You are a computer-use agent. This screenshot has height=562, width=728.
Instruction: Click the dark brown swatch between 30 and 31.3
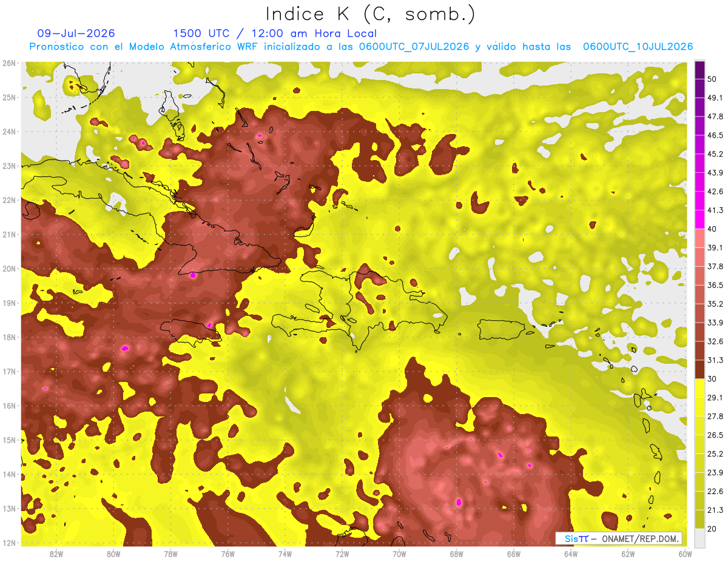(699, 369)
